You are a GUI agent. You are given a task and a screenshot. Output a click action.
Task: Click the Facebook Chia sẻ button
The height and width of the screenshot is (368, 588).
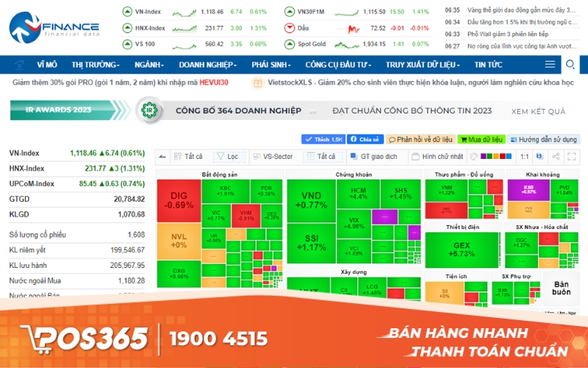[365, 139]
